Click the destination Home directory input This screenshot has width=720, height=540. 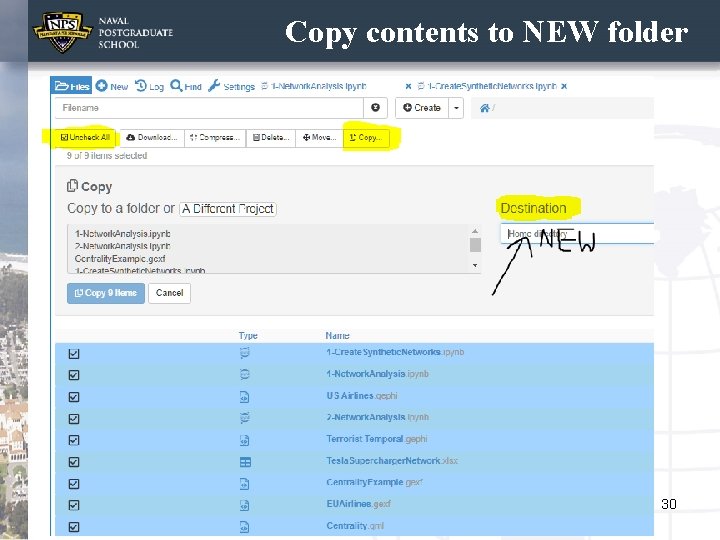coord(577,233)
